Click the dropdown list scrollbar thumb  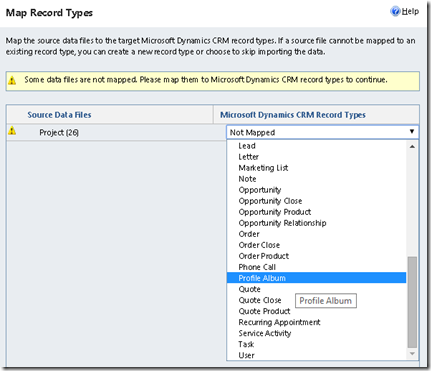pyautogui.click(x=412, y=302)
